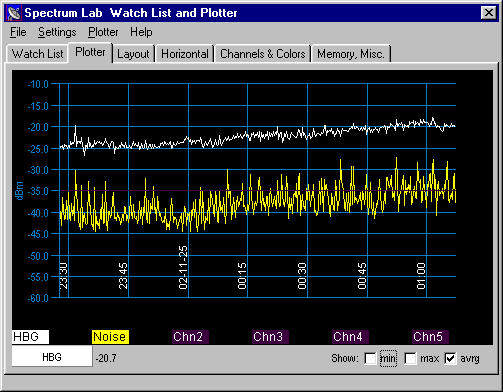Image resolution: width=503 pixels, height=392 pixels.
Task: Uncheck the avrg show checkbox
Action: point(450,358)
